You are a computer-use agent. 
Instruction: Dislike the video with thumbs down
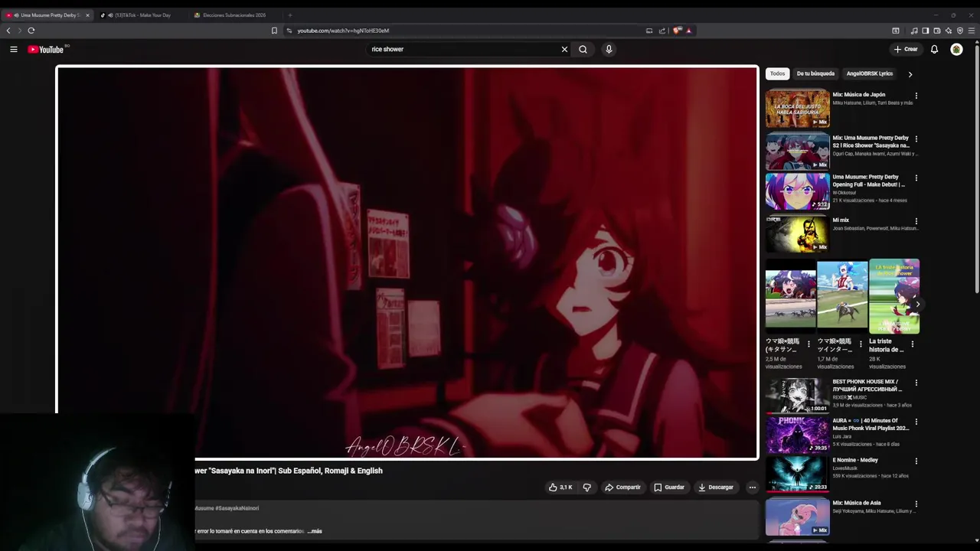pos(587,487)
